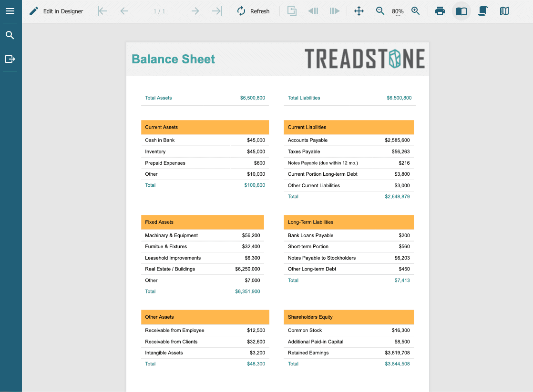Viewport: 533px width, 392px height.
Task: Click Fixed Assets total $6,351,900
Action: tap(247, 291)
